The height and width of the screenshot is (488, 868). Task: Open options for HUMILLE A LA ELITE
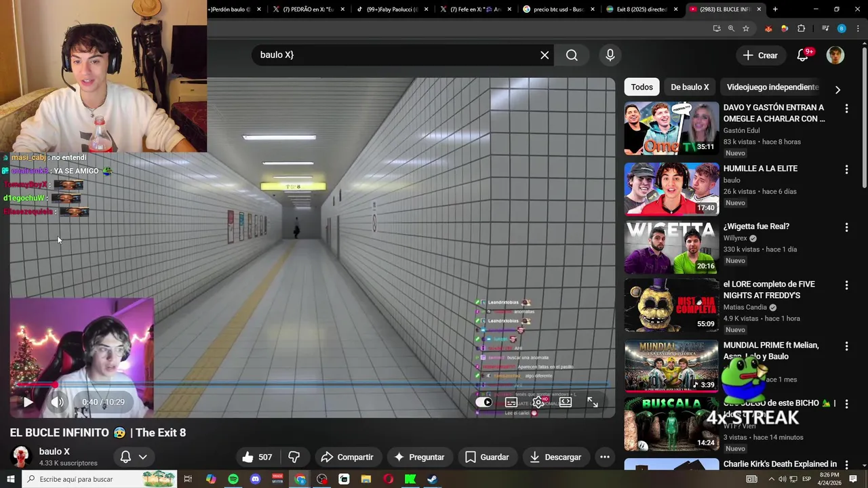[x=846, y=169]
